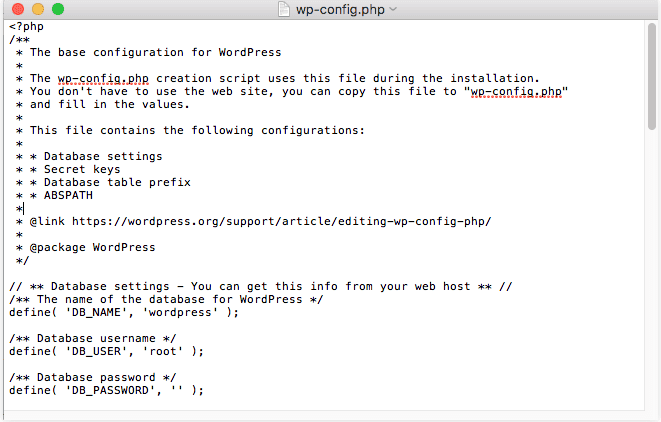Click the quoted "wp-config.php" misspelled word
Viewport: 661px width, 422px height.
518,91
